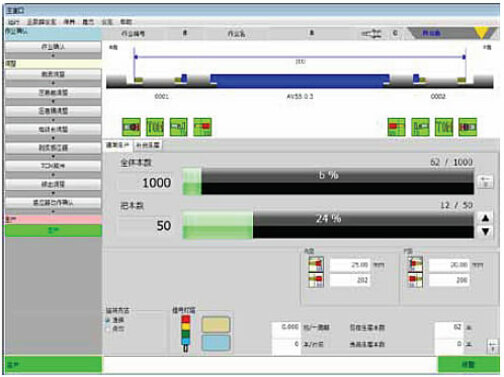Viewport: 504px width, 377px height.
Task: Select the striped green icon below 0001
Action: [155, 127]
